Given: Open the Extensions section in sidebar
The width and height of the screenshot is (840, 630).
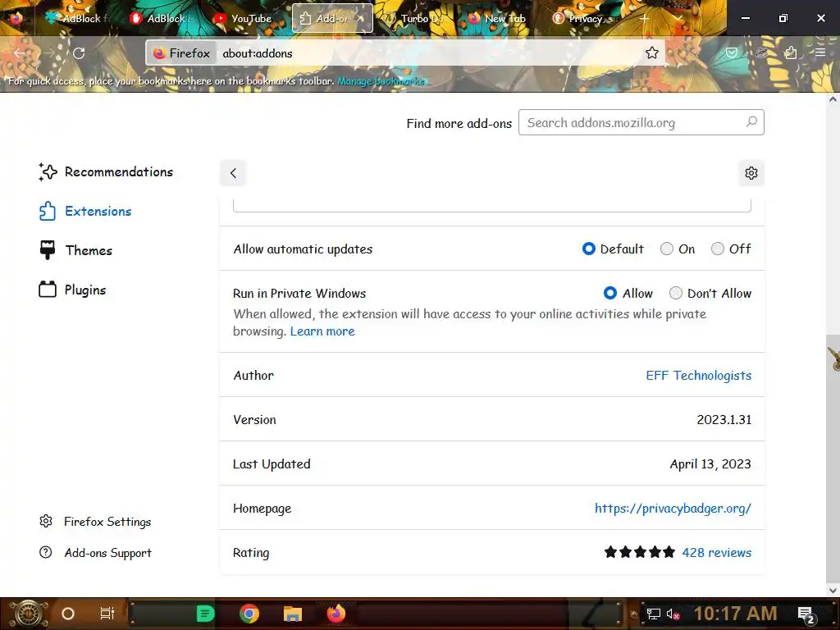Looking at the screenshot, I should click(x=85, y=211).
